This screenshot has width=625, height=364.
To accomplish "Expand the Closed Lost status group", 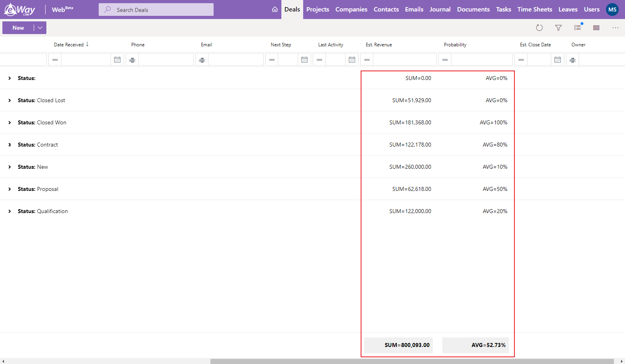I will coord(10,101).
